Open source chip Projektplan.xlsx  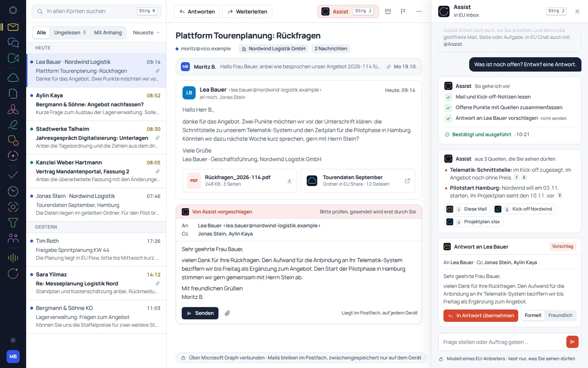click(474, 222)
